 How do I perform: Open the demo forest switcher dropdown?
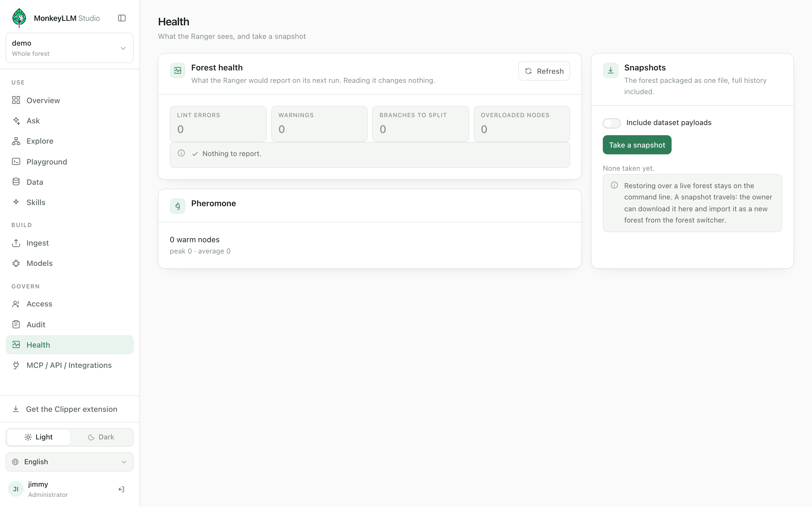coord(69,48)
